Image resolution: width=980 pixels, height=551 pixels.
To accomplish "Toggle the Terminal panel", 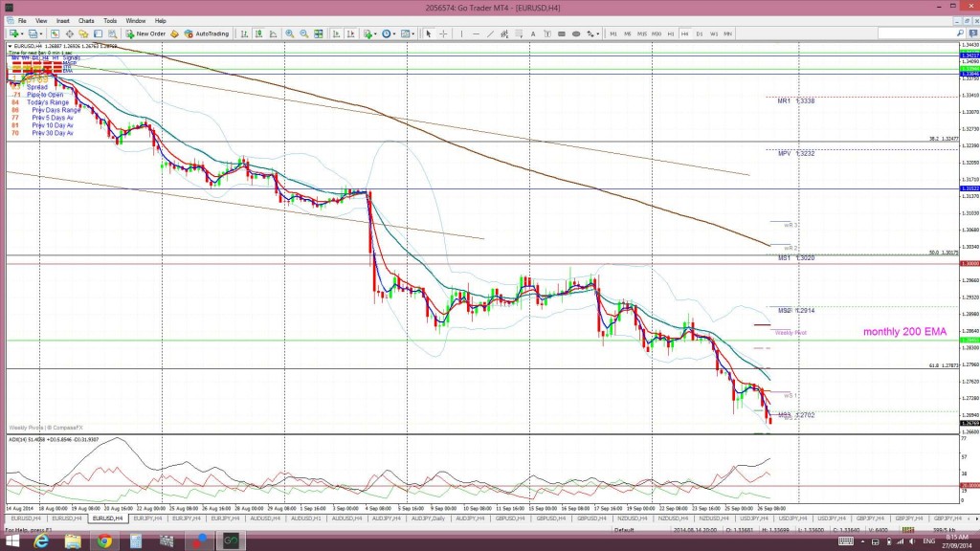I will [99, 33].
